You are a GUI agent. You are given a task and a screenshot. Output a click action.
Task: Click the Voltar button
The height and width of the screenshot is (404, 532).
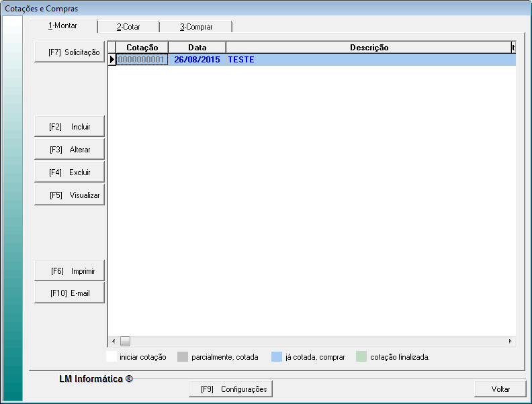pos(500,389)
